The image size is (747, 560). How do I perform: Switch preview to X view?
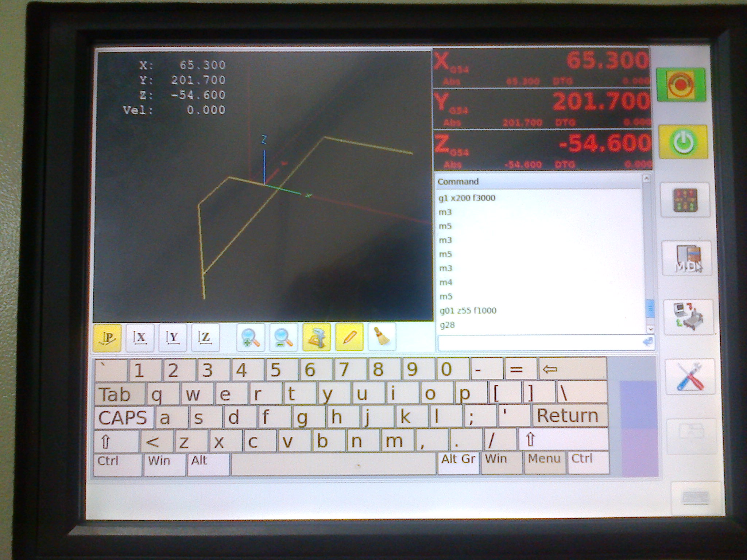(x=140, y=338)
